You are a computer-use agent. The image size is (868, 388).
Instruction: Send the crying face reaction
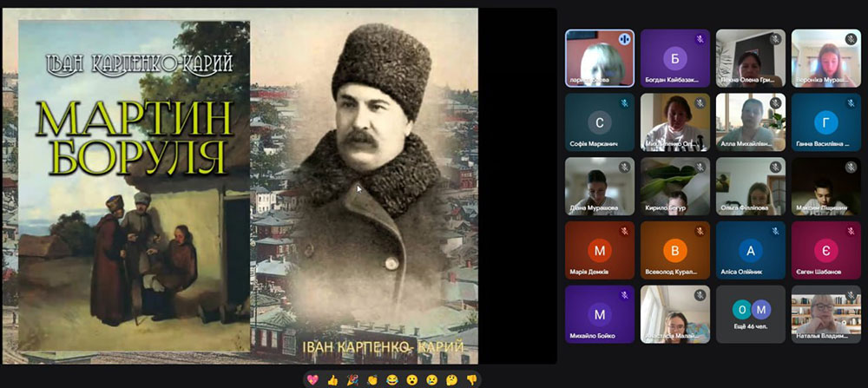[431, 380]
